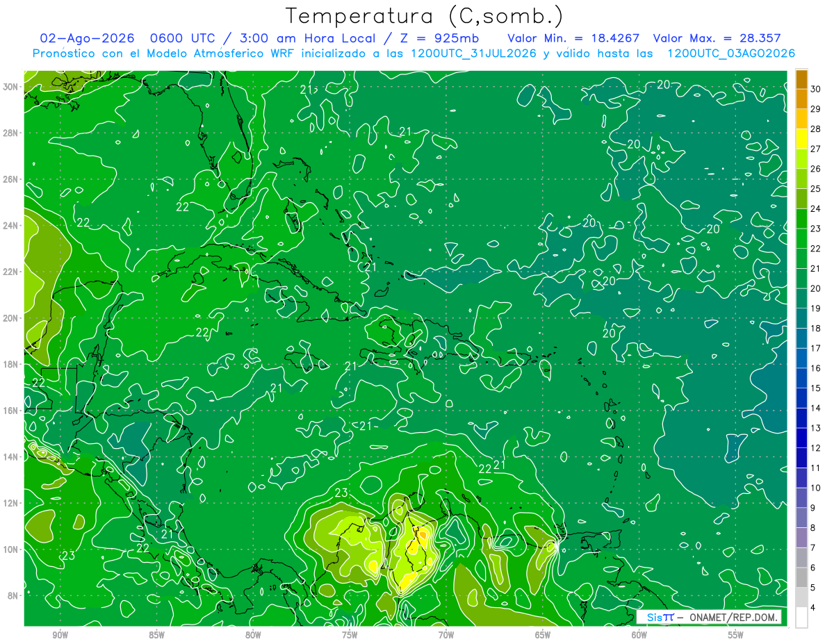Click the 80W longitude axis label
This screenshot has height=644, width=834.
tap(253, 635)
